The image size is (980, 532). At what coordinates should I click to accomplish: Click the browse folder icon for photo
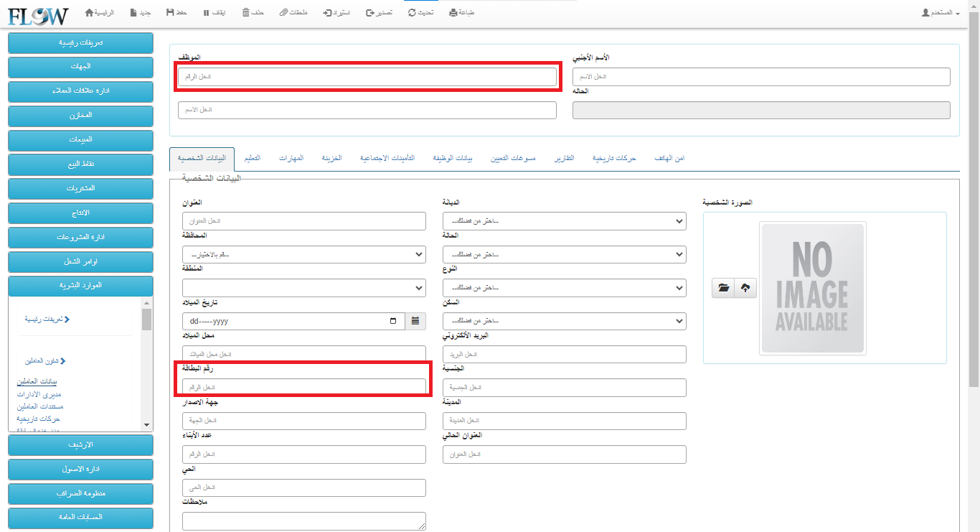723,288
